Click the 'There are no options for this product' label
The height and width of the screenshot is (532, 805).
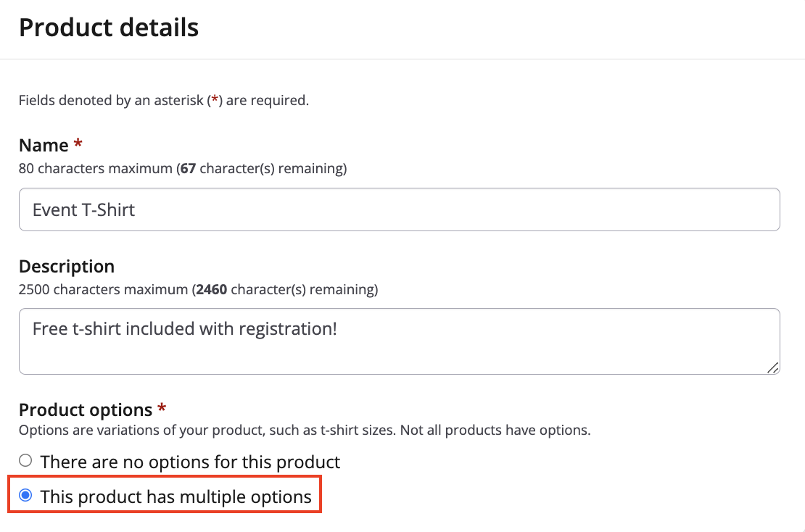(190, 462)
